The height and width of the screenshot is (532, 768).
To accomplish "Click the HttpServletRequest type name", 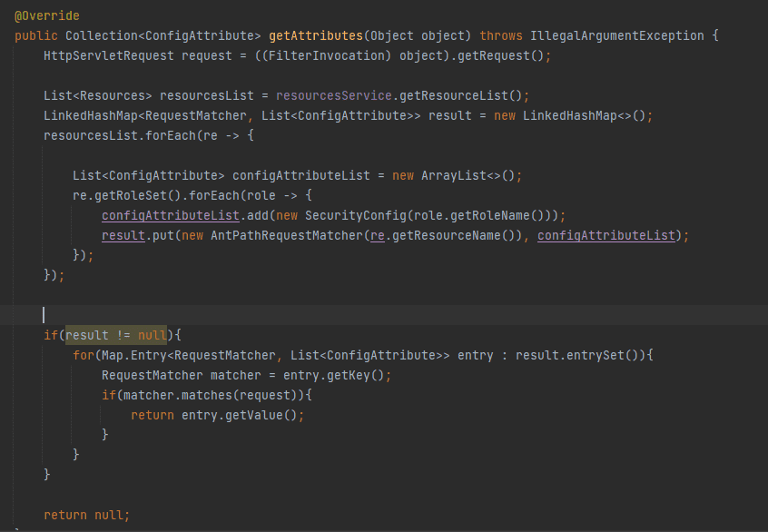I will click(x=109, y=56).
